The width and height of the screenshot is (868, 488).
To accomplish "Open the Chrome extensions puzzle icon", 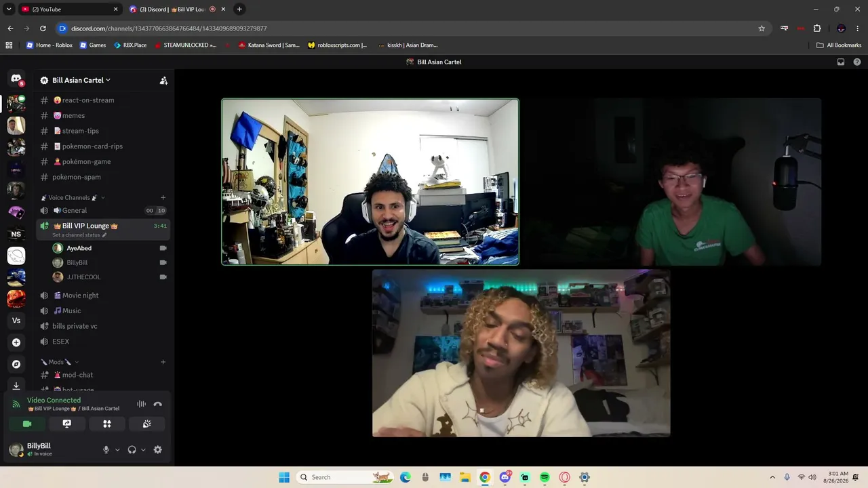I will point(817,28).
